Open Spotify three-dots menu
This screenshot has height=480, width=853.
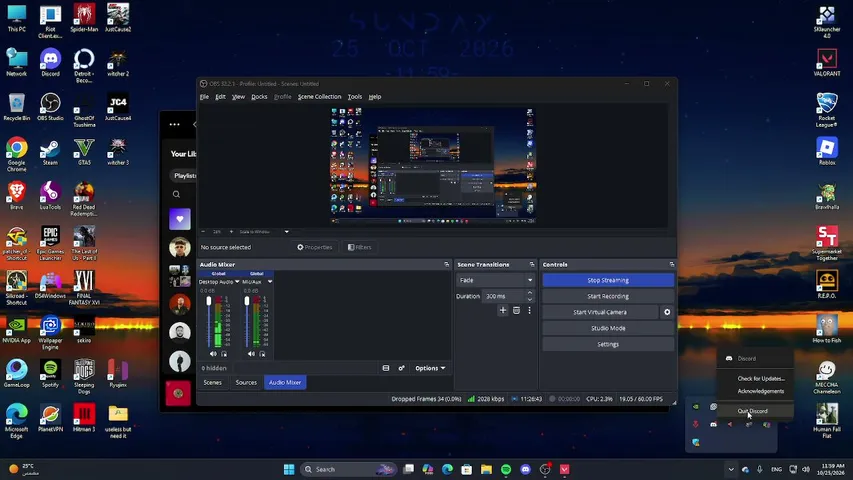click(175, 125)
